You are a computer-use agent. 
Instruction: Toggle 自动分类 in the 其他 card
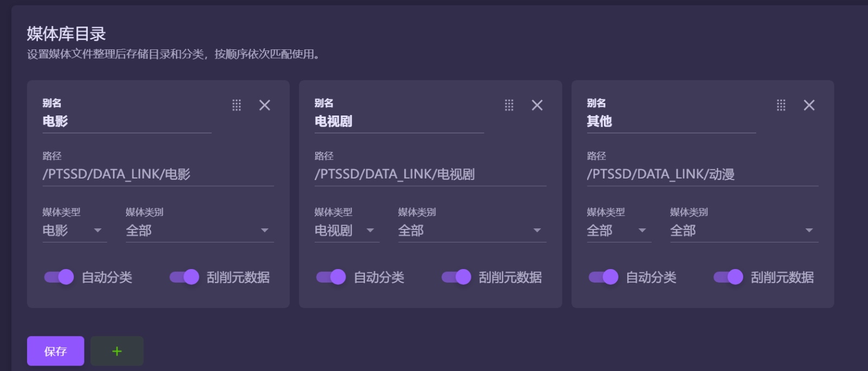click(x=603, y=277)
